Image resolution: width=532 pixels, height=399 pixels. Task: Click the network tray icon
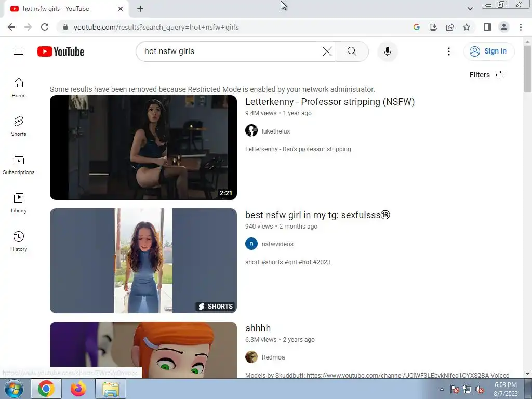tap(467, 389)
